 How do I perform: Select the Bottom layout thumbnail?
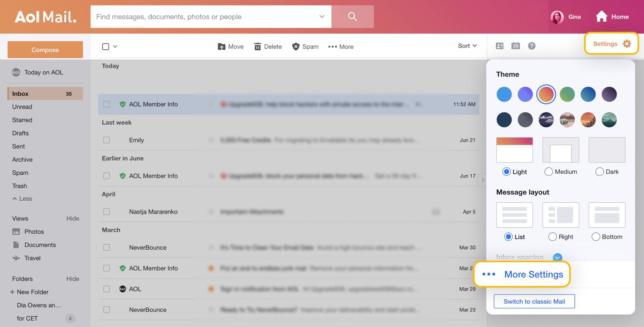[x=607, y=215]
